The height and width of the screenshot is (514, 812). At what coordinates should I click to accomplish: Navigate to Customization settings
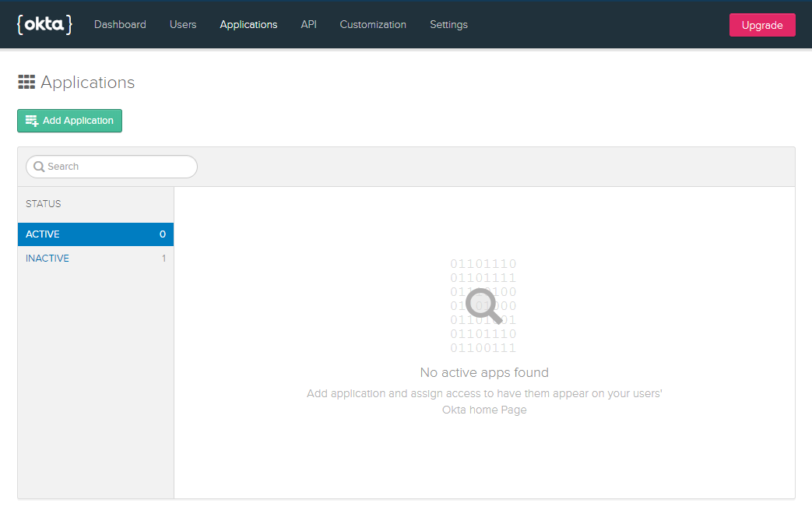[x=373, y=24]
